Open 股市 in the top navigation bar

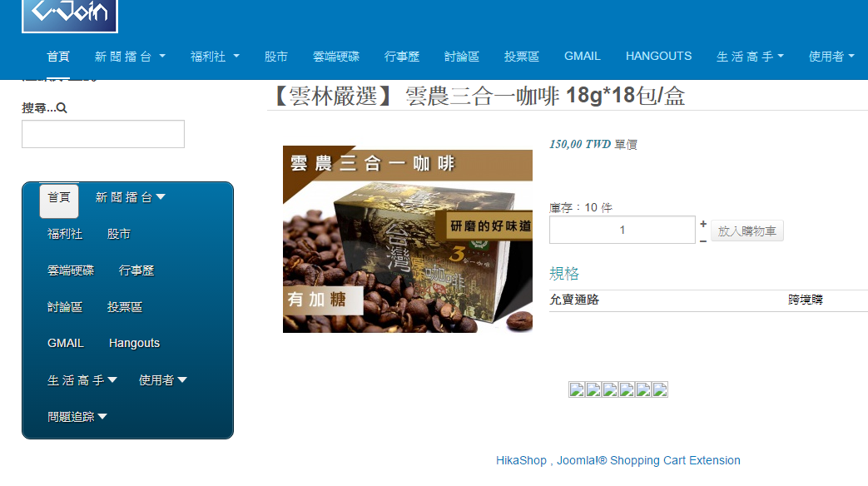tap(276, 57)
